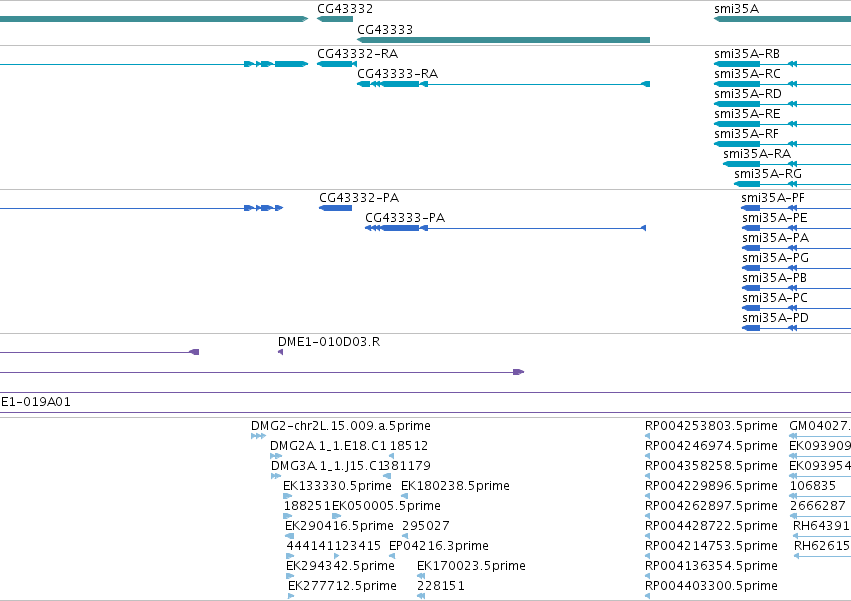The width and height of the screenshot is (851, 601).
Task: Select protein CG43333-PA label
Action: [x=405, y=218]
